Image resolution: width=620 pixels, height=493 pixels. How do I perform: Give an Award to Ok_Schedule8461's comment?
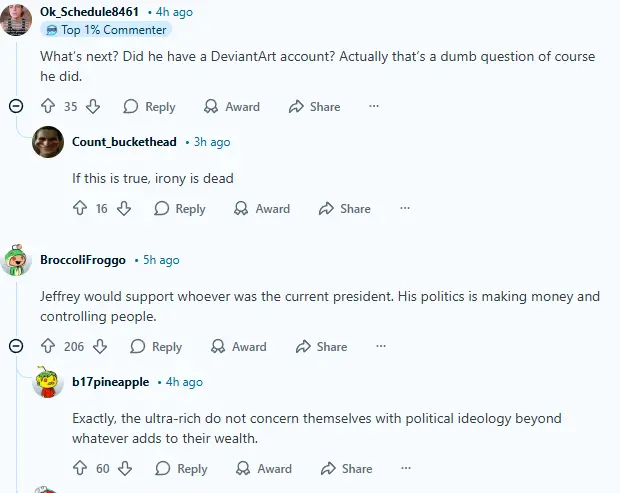(231, 106)
